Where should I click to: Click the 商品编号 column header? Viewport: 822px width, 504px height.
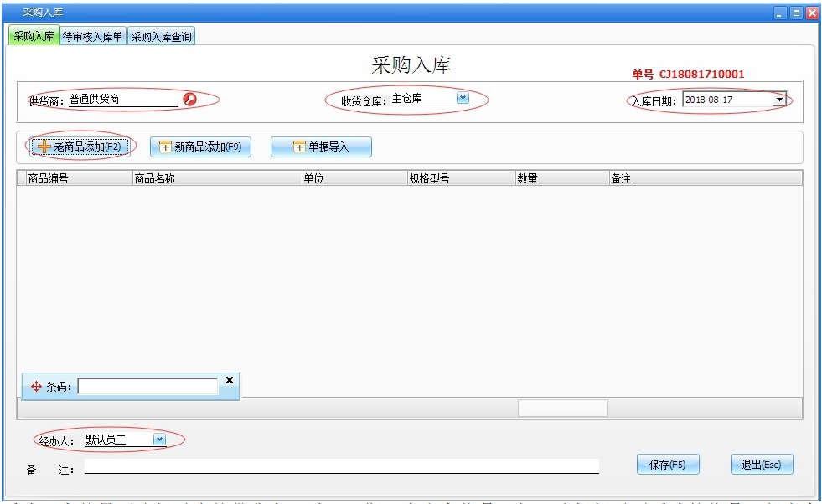[x=79, y=178]
